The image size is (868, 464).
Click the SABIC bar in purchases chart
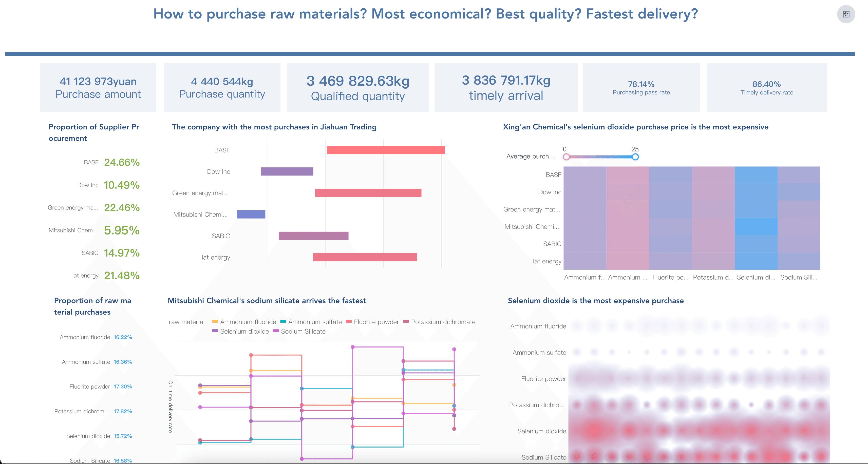313,236
